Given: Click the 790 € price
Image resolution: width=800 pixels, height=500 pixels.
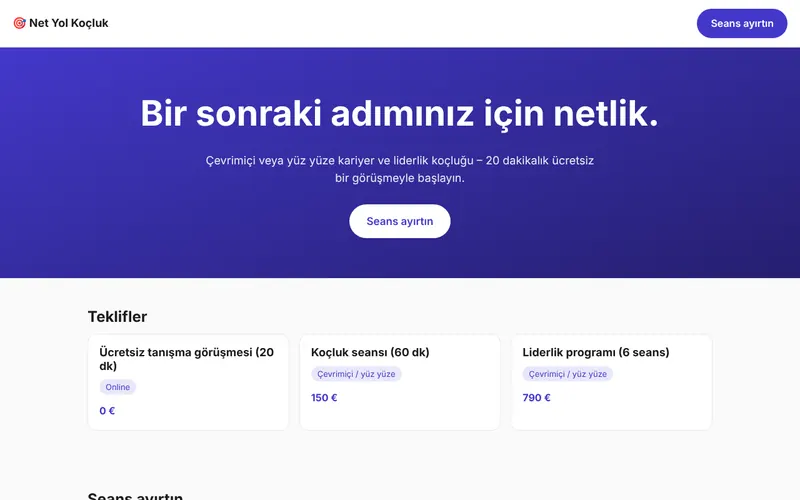Looking at the screenshot, I should click(x=536, y=397).
